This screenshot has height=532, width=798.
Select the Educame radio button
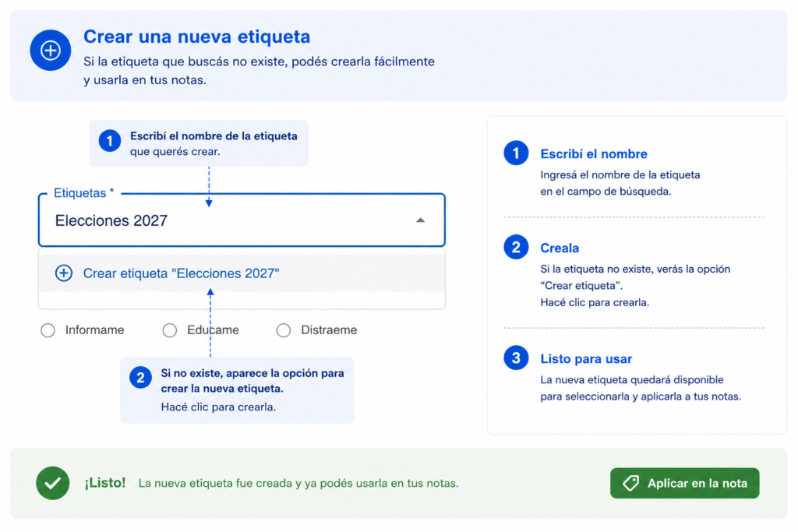[x=169, y=330]
